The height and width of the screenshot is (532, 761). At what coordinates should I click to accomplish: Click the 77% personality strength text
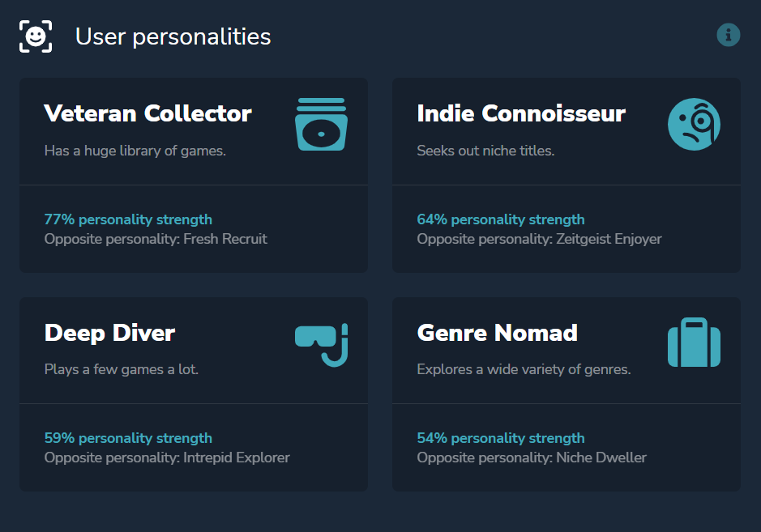pyautogui.click(x=128, y=219)
